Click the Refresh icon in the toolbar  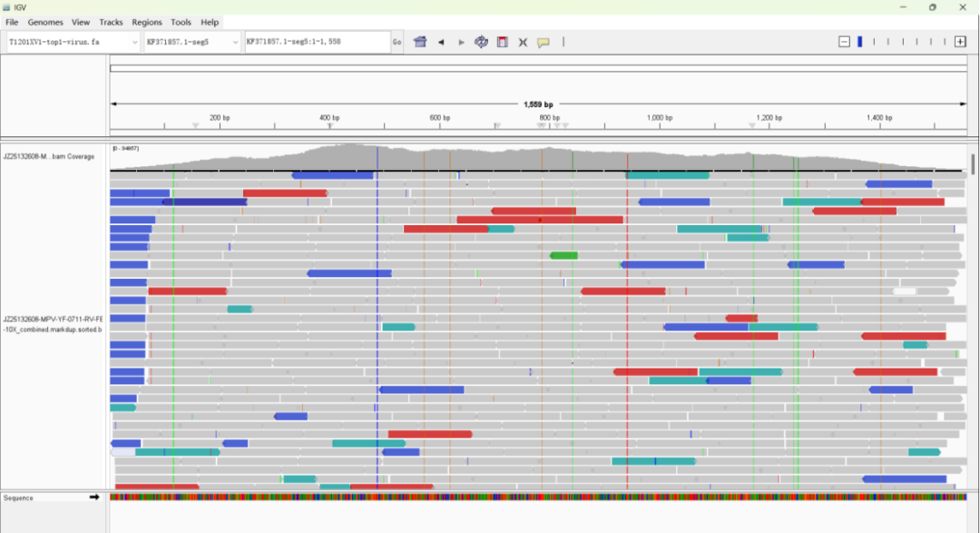click(x=481, y=42)
